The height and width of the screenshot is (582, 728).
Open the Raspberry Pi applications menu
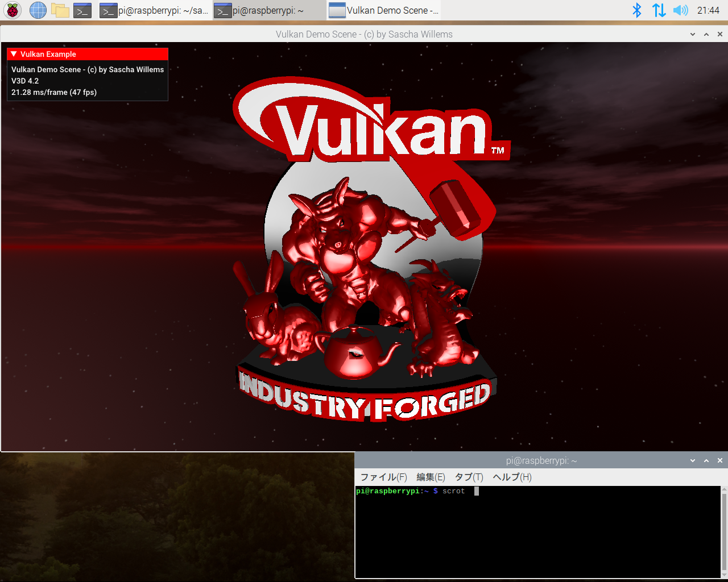[12, 10]
